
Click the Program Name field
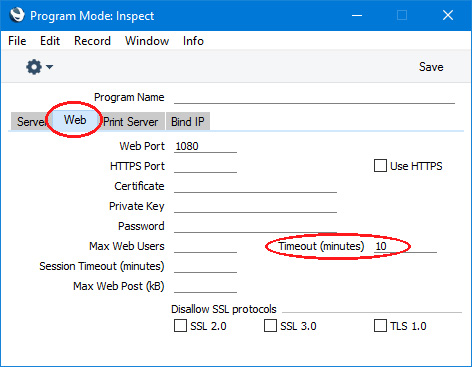[314, 97]
